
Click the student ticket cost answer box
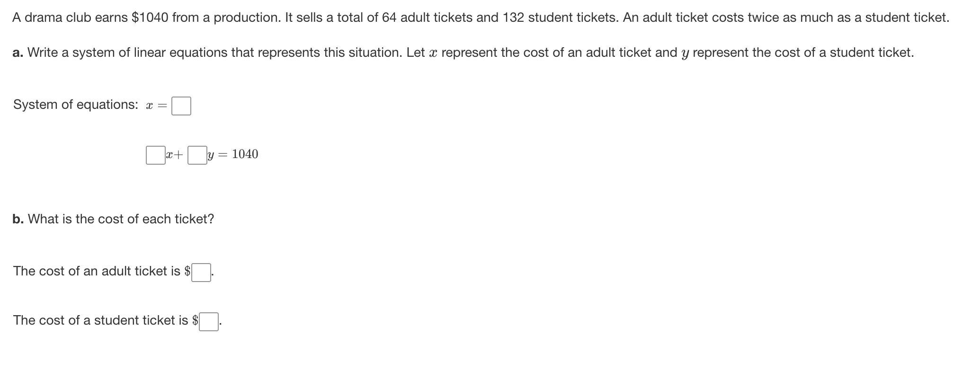click(209, 322)
